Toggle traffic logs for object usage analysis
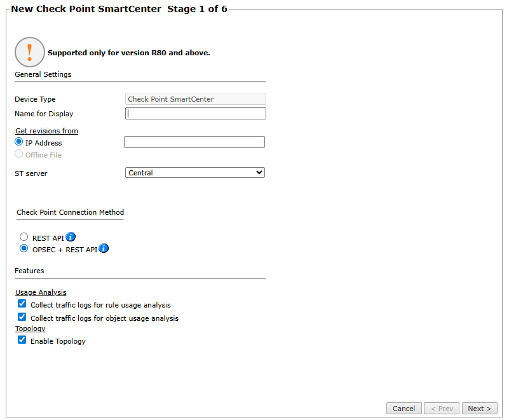The width and height of the screenshot is (509, 420). 22,317
